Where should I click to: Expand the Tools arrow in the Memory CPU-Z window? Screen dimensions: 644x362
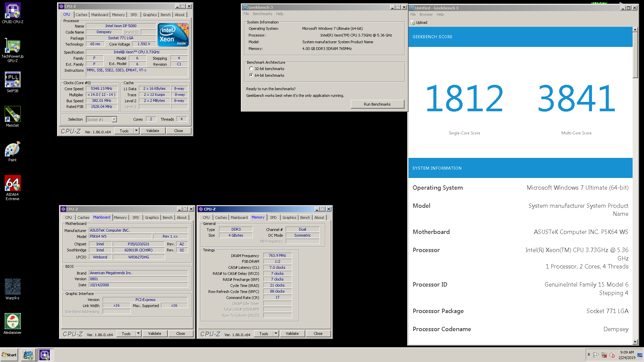point(276,334)
